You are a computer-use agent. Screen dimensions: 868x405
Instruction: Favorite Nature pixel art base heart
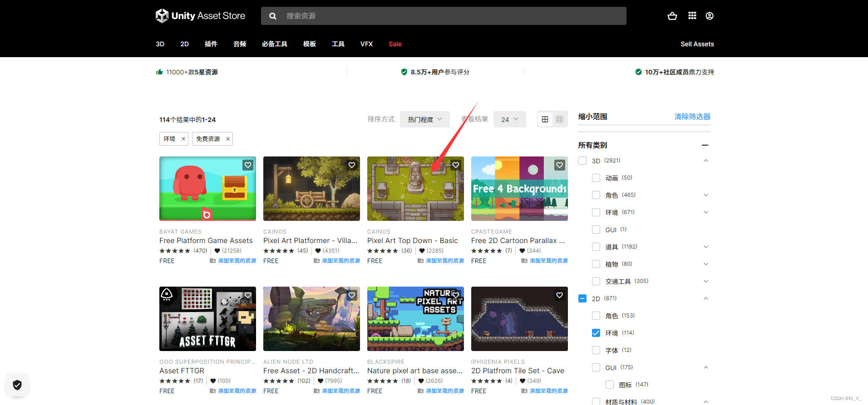(456, 295)
